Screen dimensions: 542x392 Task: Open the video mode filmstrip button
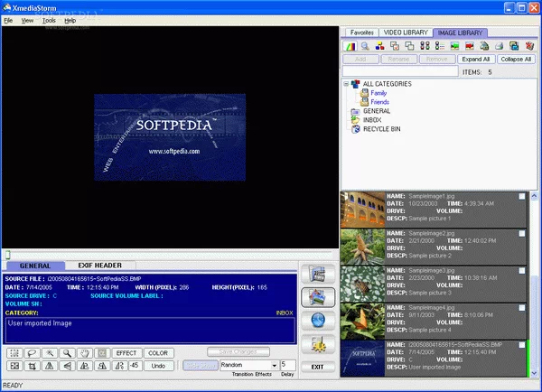pyautogui.click(x=318, y=274)
